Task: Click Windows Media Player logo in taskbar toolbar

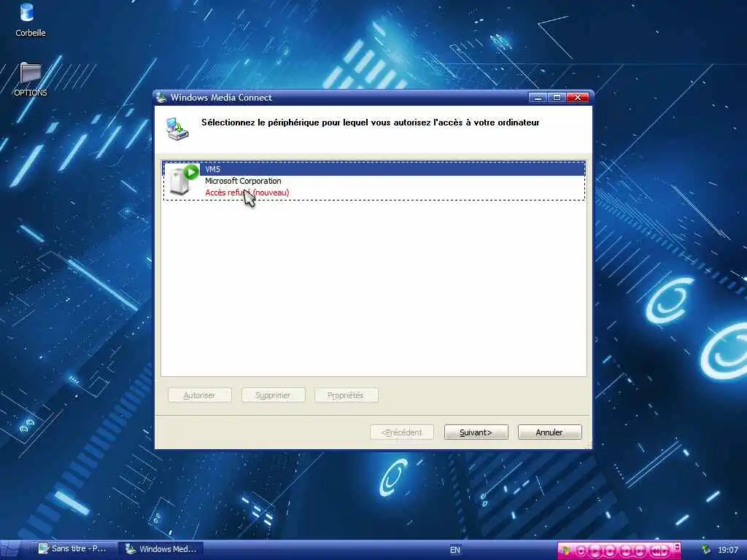Action: click(x=565, y=551)
